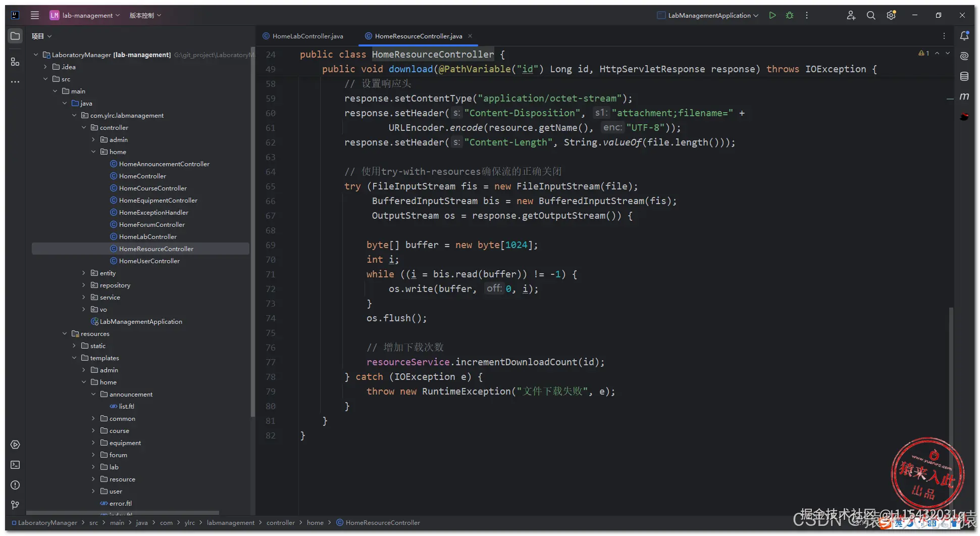Screen dimensions: 980x536
Task: Open HomeAnnouncementController in the tree
Action: tap(164, 164)
